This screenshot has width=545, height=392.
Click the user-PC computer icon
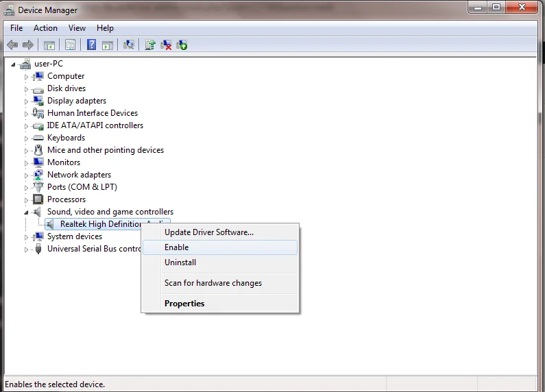(x=25, y=64)
